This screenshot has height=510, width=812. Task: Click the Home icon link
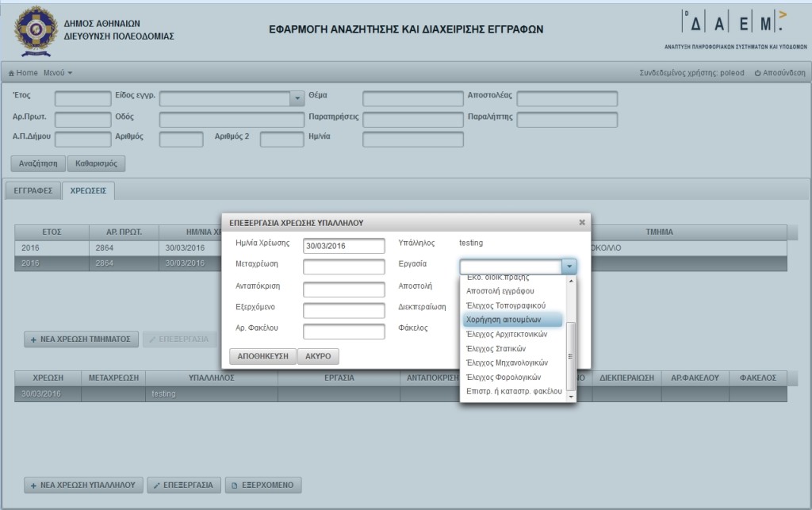12,73
